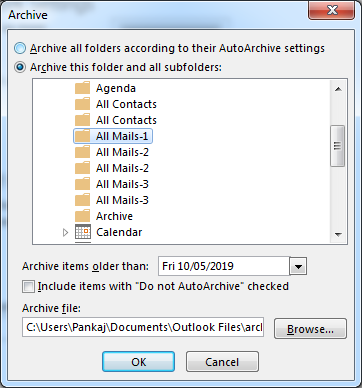Open the 'Archive items older than' date dropdown
This screenshot has height=388, width=362.
[298, 267]
